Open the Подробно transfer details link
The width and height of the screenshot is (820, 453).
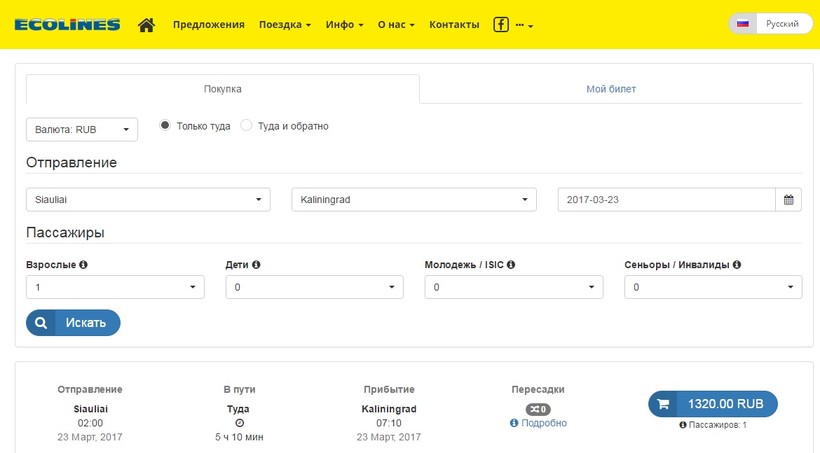pos(538,423)
